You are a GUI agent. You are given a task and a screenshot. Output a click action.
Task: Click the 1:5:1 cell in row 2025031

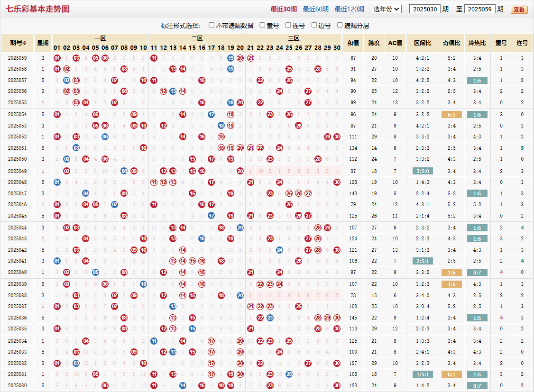pyautogui.click(x=423, y=374)
